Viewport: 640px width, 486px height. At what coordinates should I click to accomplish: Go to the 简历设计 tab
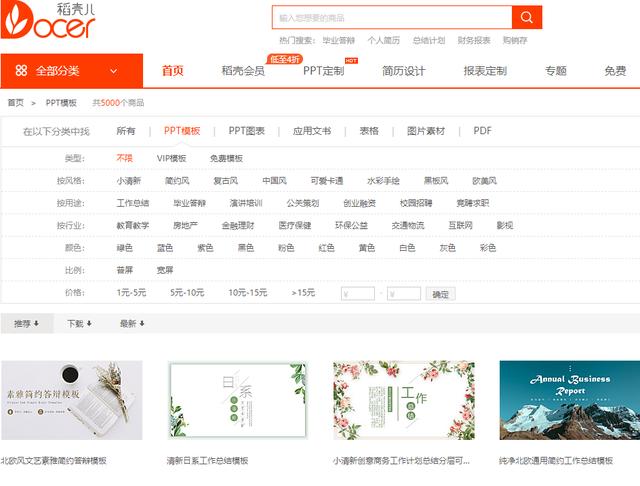click(x=403, y=71)
